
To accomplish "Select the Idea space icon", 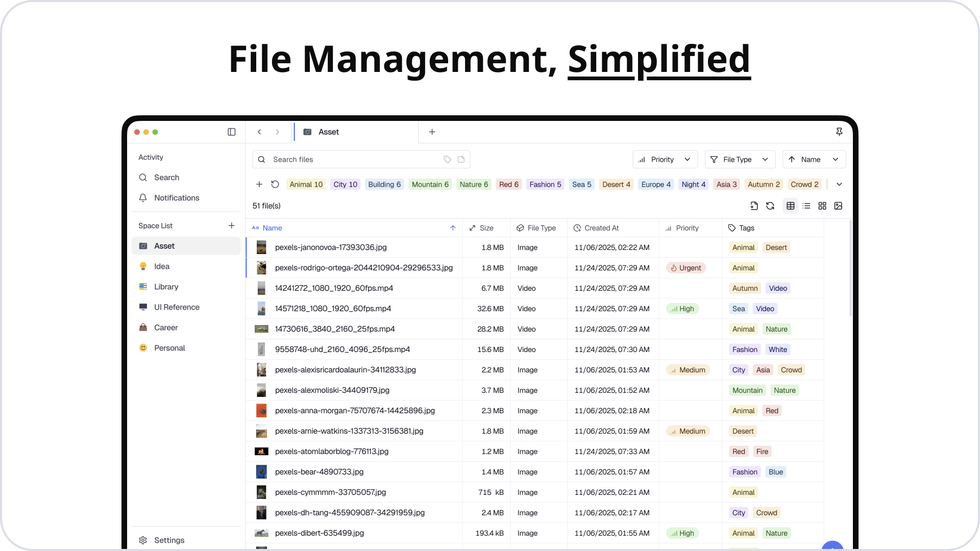I will [x=143, y=266].
